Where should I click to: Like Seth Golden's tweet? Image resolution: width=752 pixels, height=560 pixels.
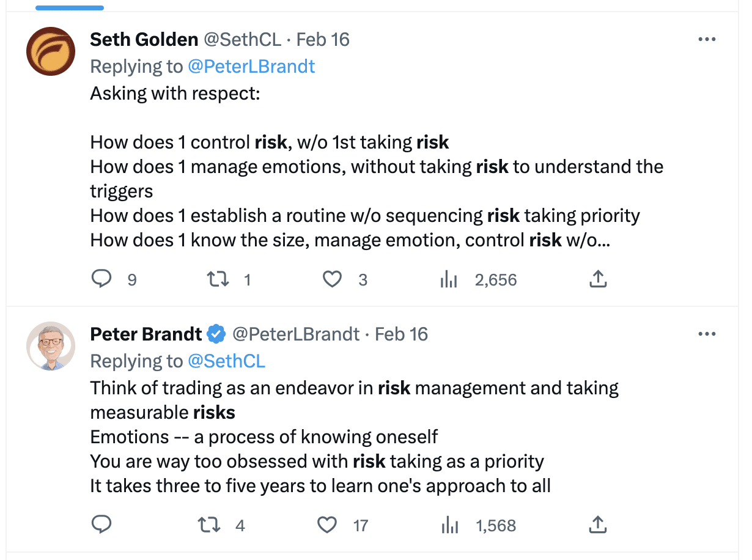tap(331, 279)
